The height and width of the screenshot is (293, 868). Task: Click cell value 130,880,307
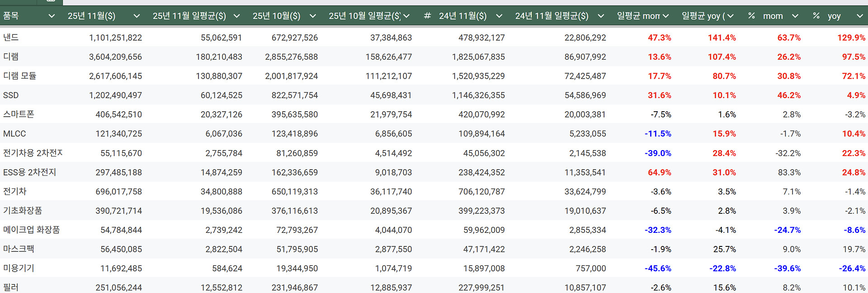click(x=219, y=76)
